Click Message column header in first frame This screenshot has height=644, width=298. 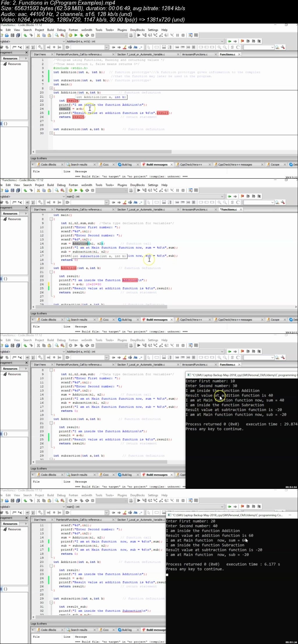(81, 171)
